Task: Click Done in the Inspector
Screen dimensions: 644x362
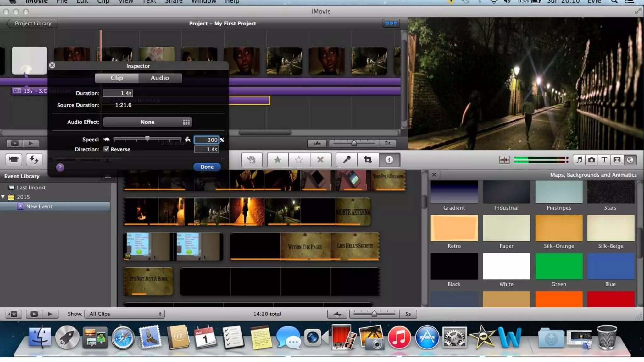Action: [207, 167]
